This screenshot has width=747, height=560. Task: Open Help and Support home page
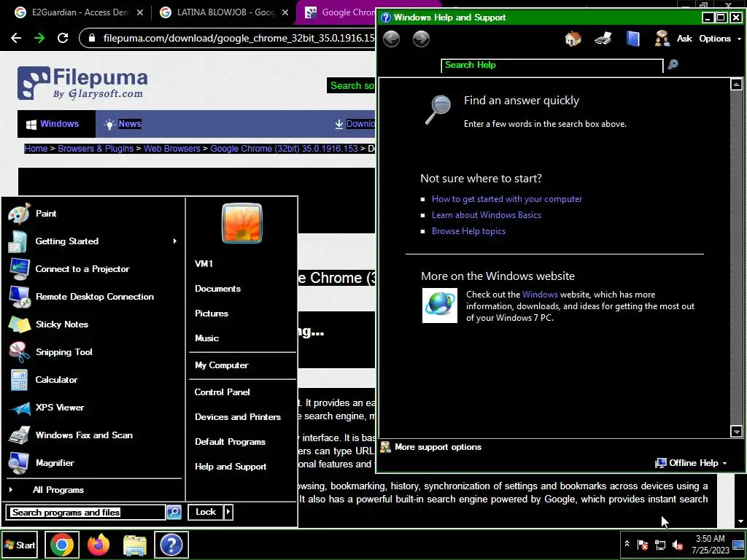(573, 39)
